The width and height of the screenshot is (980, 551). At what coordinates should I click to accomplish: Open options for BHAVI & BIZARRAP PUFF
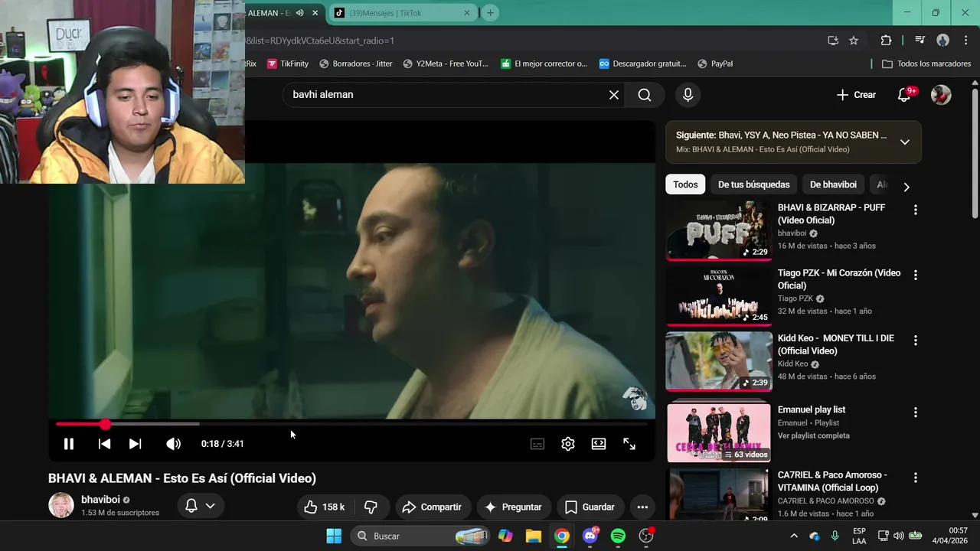pyautogui.click(x=915, y=210)
